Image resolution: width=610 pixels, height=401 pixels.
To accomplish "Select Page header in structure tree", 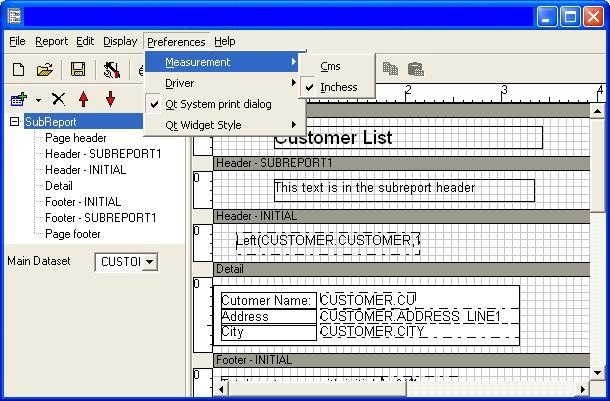I will point(76,138).
